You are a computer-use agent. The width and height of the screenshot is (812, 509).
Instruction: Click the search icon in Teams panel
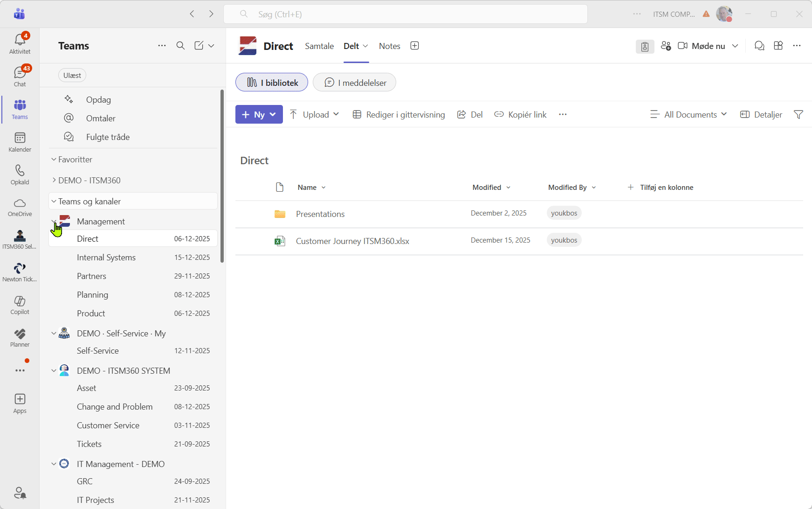click(x=180, y=45)
